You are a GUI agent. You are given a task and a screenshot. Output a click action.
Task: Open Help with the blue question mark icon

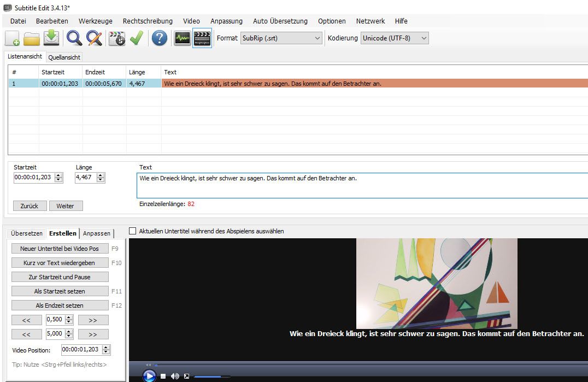click(x=160, y=38)
